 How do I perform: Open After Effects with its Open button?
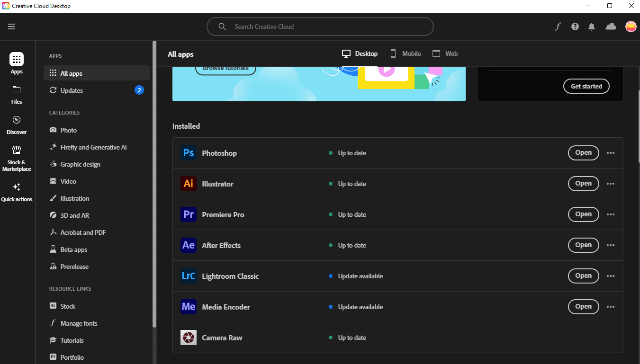(584, 245)
